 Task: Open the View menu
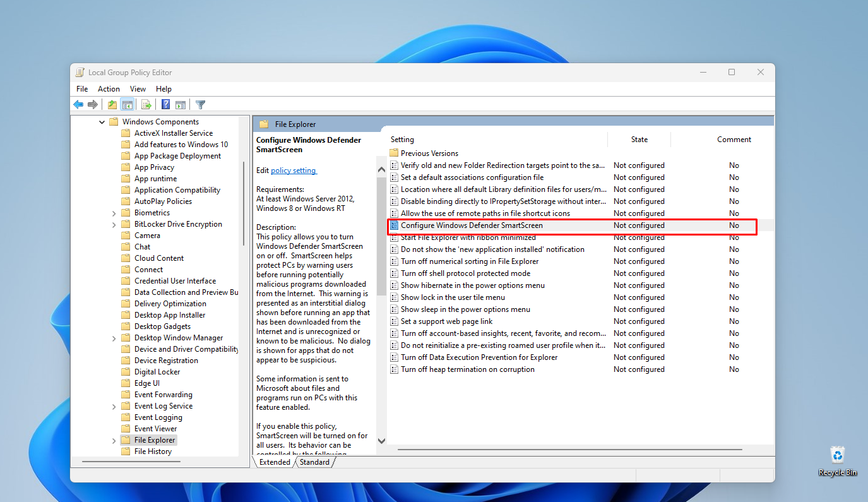(138, 89)
